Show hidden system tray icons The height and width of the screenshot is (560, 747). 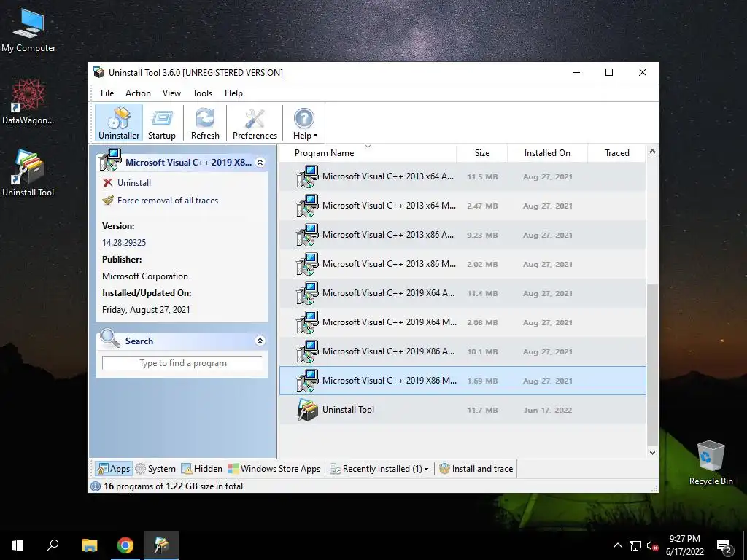[x=617, y=545]
